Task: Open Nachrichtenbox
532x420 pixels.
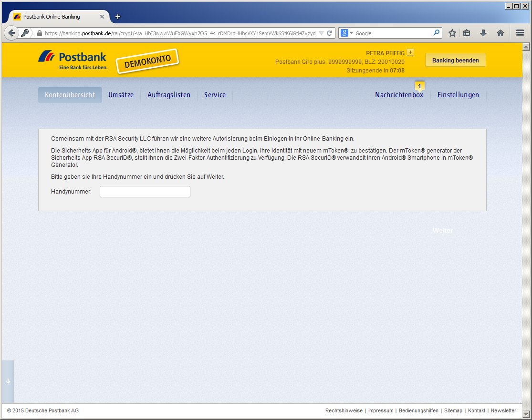Action: (399, 95)
